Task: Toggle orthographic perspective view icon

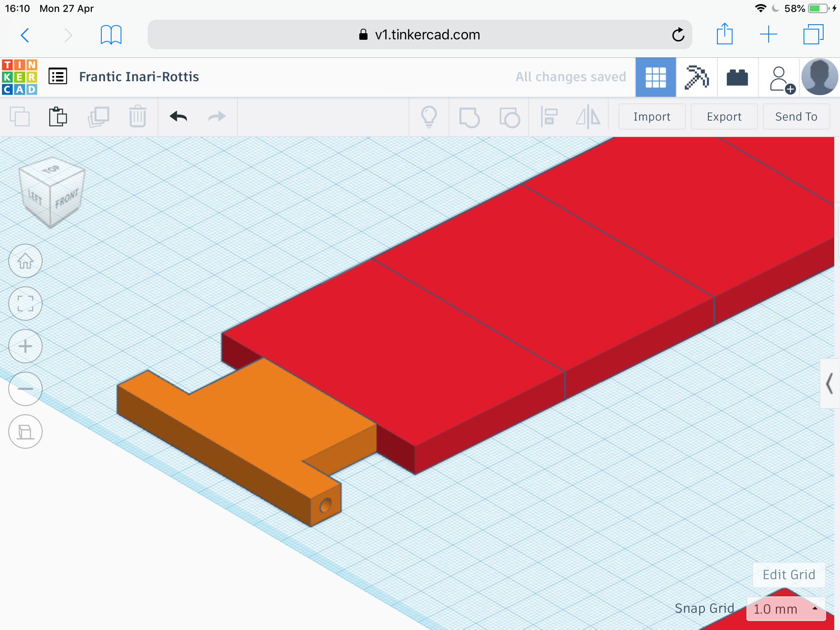Action: (x=25, y=431)
